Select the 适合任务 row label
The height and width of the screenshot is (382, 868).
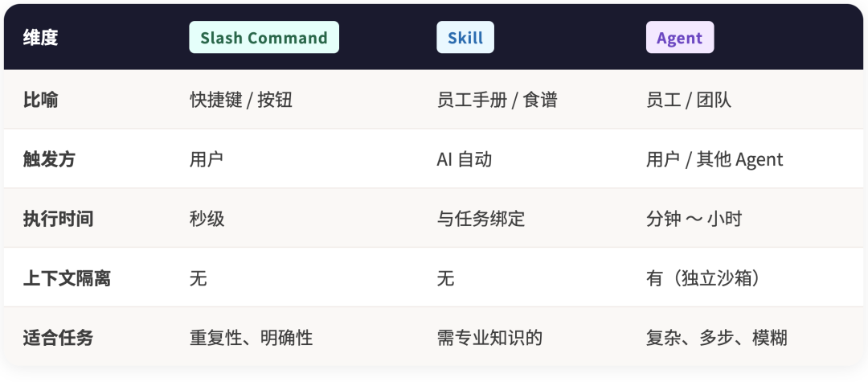59,337
